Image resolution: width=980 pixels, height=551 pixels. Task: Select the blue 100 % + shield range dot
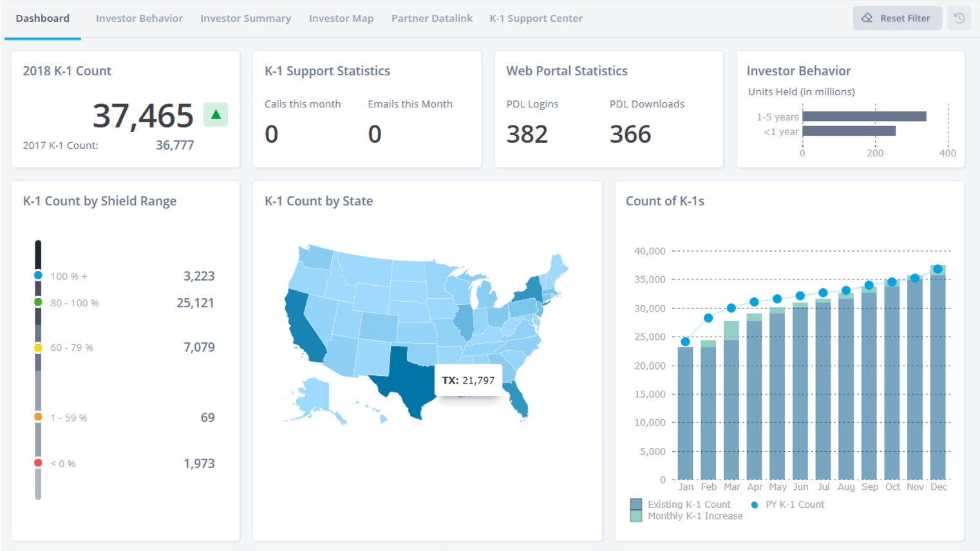tap(38, 275)
